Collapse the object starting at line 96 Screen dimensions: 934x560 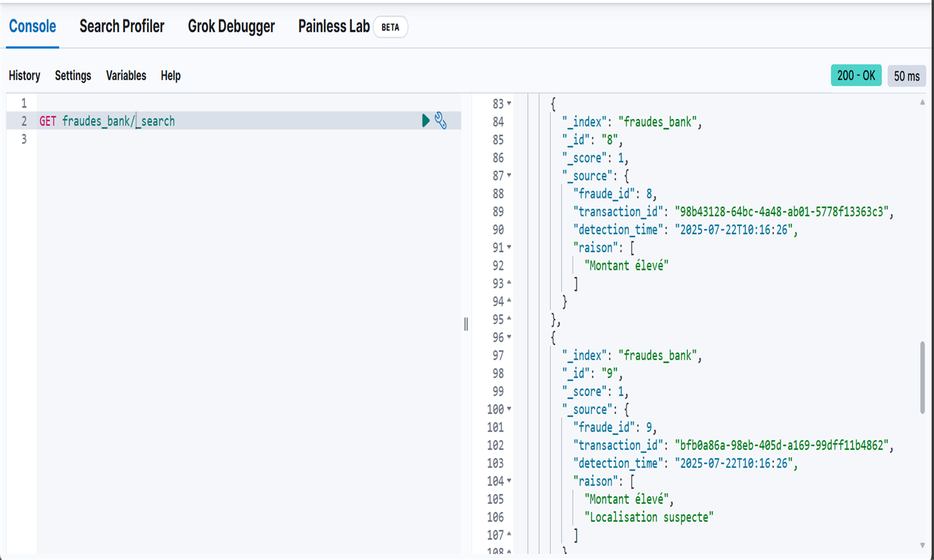pyautogui.click(x=509, y=337)
